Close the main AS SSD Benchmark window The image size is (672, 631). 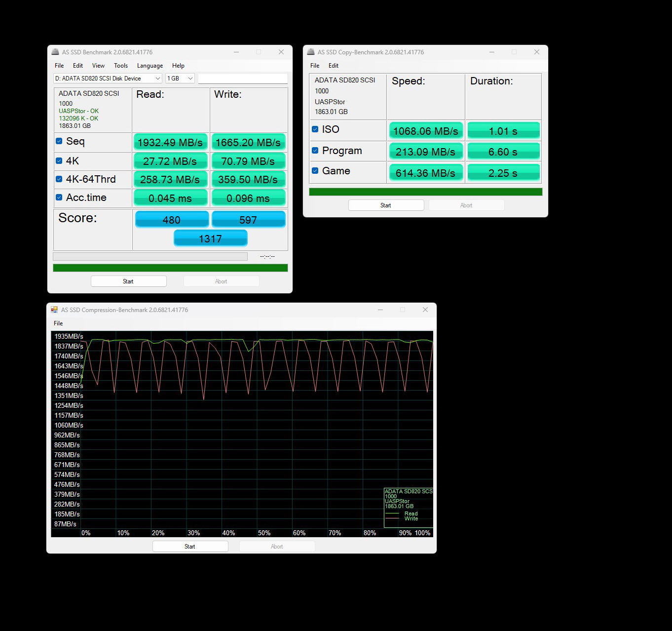(281, 52)
